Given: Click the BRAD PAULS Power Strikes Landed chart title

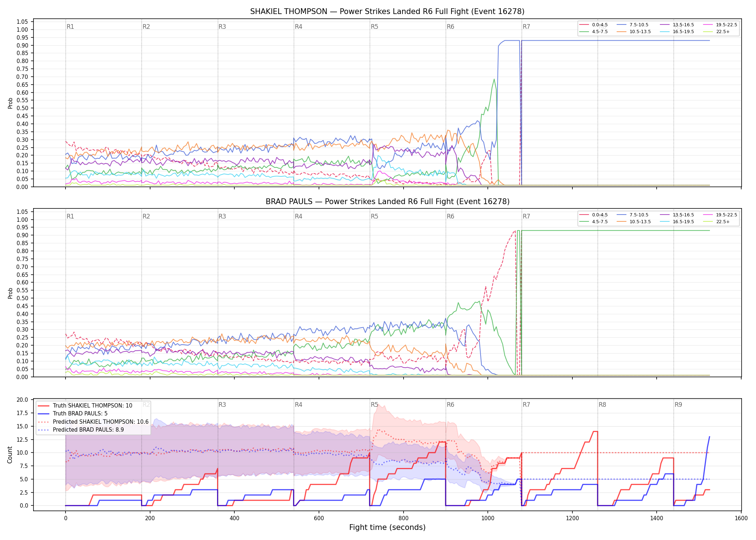Looking at the screenshot, I should (387, 202).
